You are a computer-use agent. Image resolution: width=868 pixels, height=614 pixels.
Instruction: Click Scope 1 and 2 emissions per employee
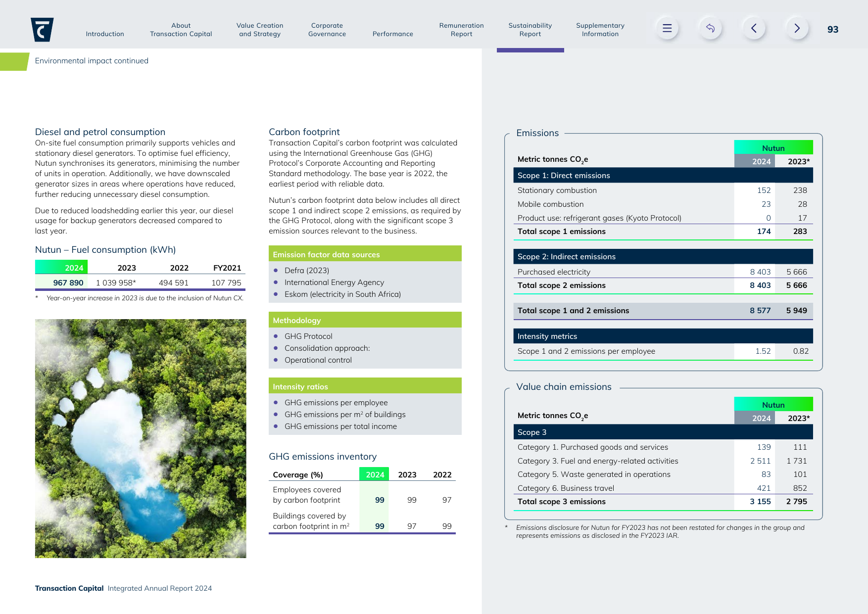pos(586,351)
